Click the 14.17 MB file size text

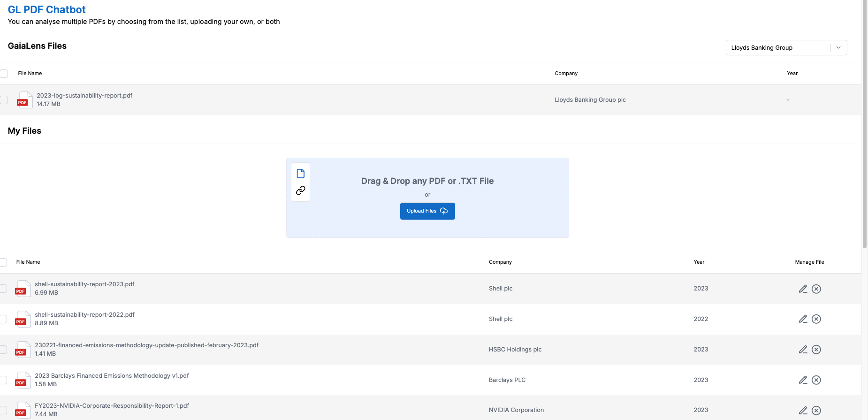[x=48, y=104]
